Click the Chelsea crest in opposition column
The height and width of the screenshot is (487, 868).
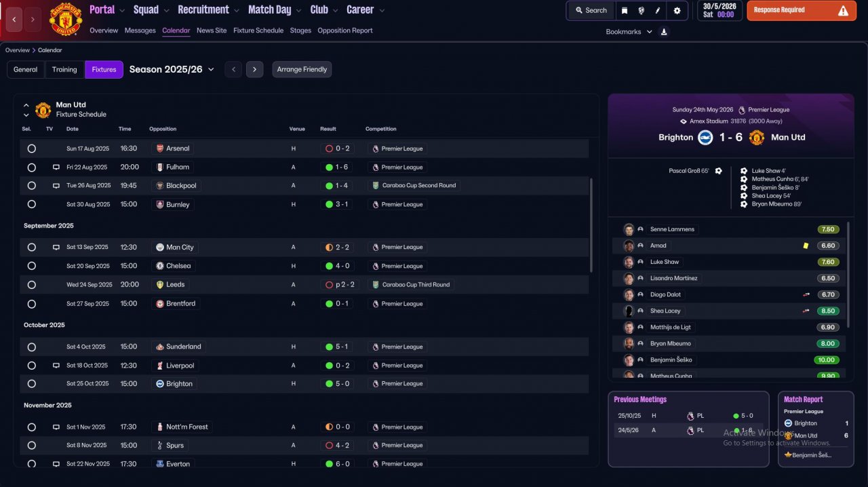coord(160,266)
